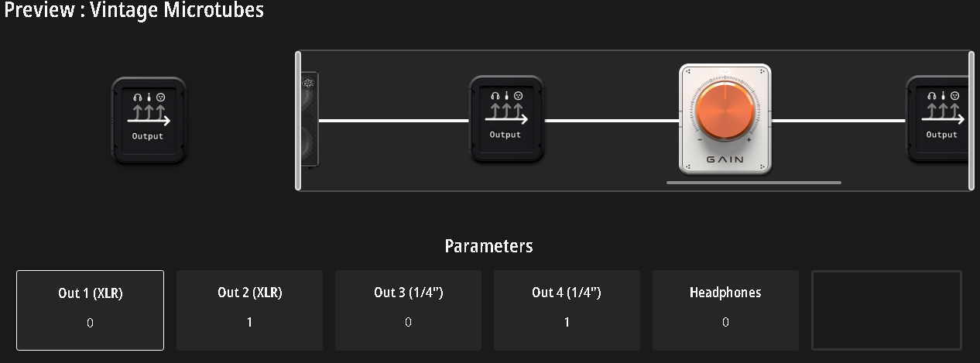Image resolution: width=980 pixels, height=363 pixels.
Task: Click the snowflake icon on the cabinet block
Action: 307,84
